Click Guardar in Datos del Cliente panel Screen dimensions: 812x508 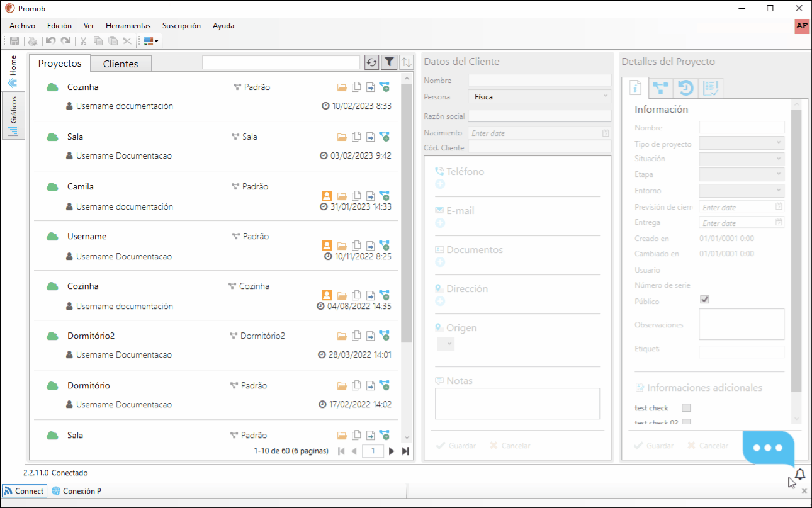456,445
